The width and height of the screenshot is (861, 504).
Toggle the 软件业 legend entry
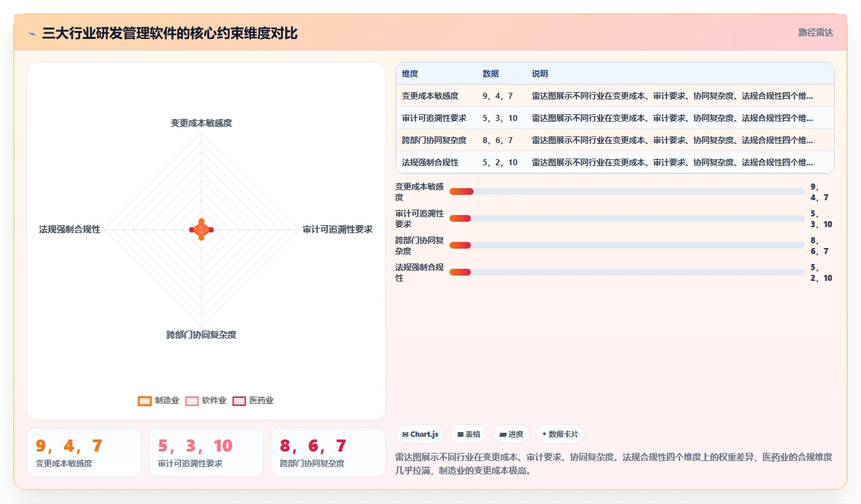click(206, 401)
